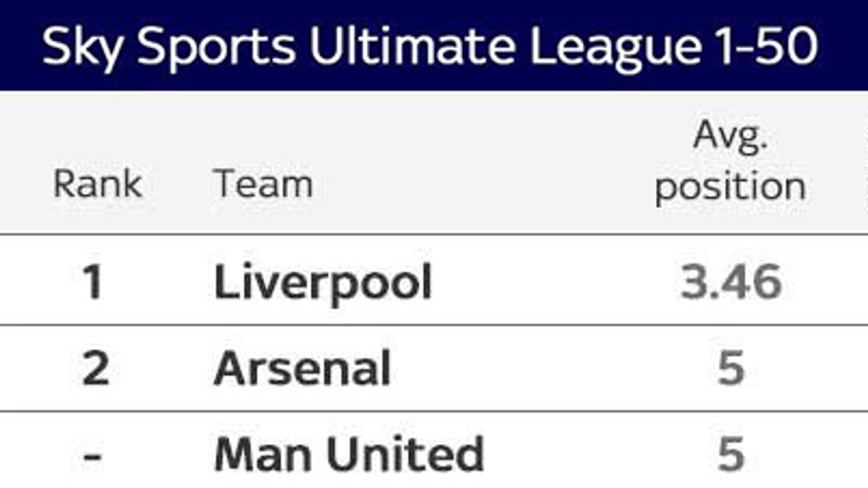Click Liverpool's 3.46 average position value

[731, 282]
